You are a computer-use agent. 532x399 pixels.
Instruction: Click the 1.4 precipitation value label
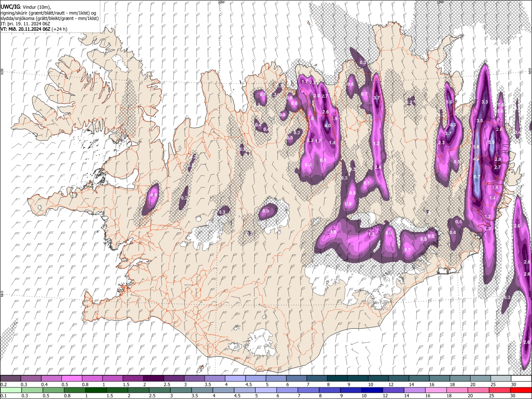tap(493, 198)
